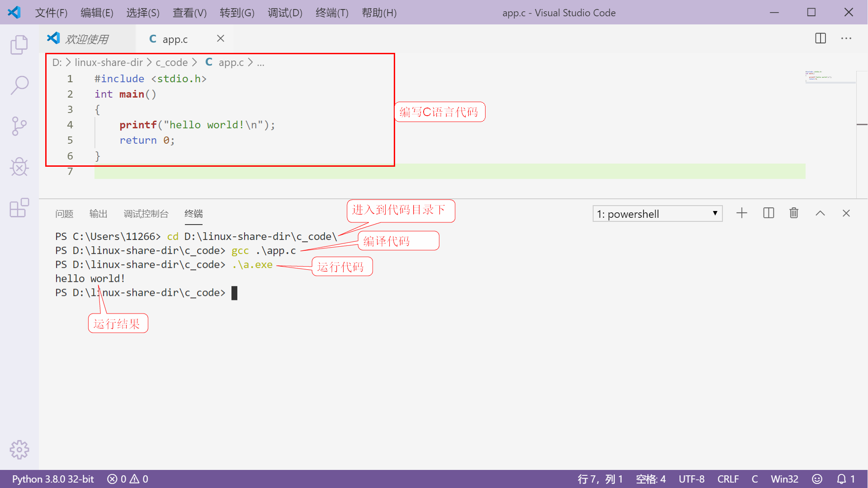Open the Debug view in activity bar

(x=19, y=167)
